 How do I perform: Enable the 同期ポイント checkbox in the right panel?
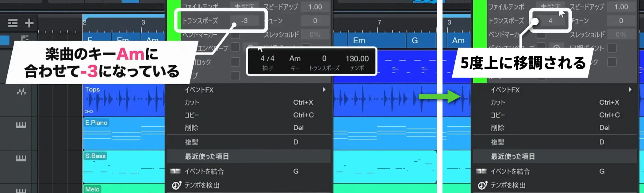[x=612, y=48]
